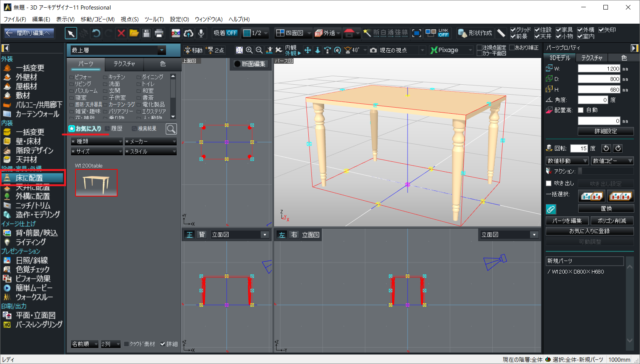Click the red X delete icon
The height and width of the screenshot is (364, 640).
pyautogui.click(x=121, y=34)
